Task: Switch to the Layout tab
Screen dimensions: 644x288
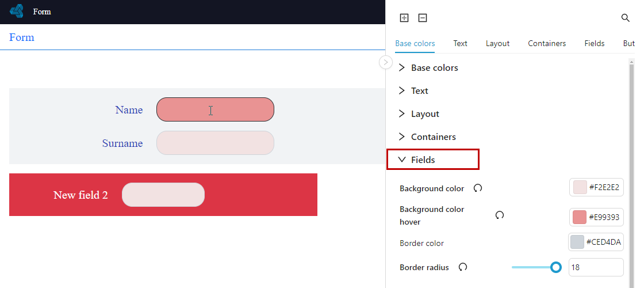Action: coord(497,43)
